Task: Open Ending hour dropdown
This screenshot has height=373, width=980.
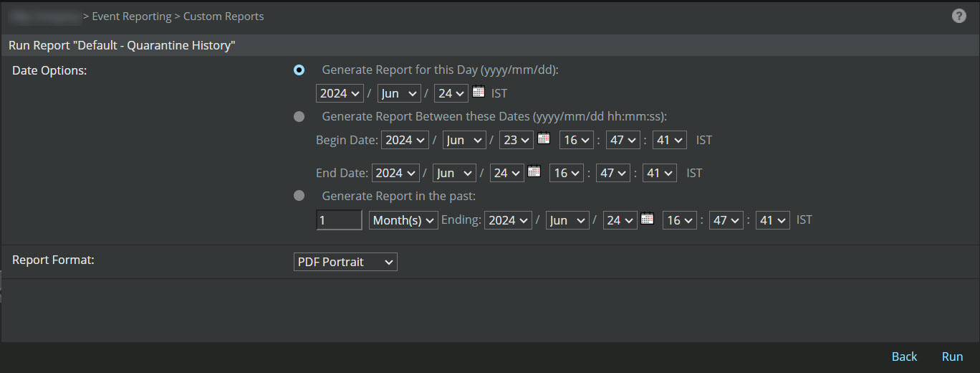Action: [x=679, y=220]
